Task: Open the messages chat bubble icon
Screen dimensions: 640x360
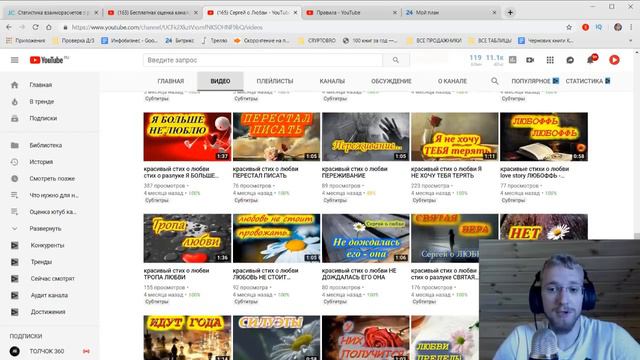Action: 570,60
